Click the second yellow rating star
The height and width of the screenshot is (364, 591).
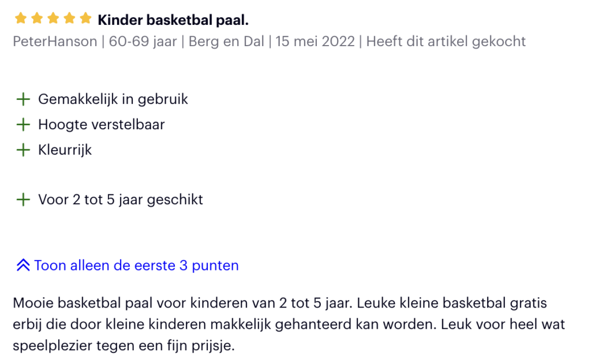coord(37,18)
